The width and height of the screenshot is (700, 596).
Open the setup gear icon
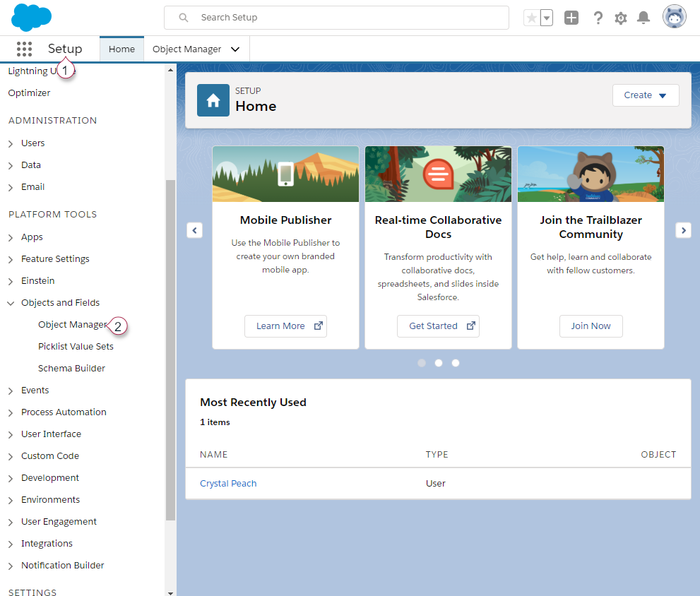(621, 18)
